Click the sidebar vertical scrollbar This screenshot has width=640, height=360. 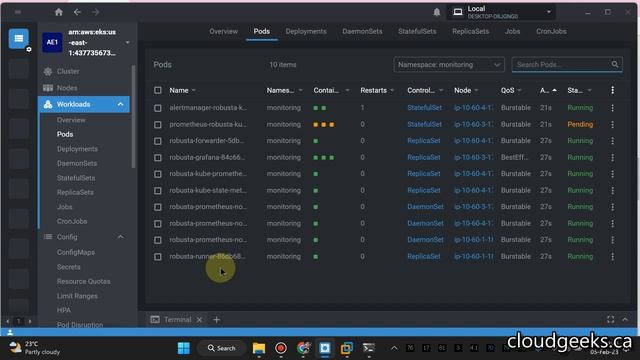click(133, 116)
